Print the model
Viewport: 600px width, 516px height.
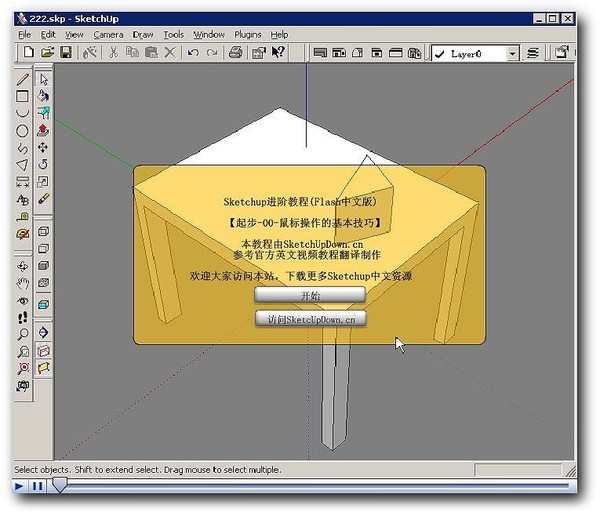pos(236,52)
